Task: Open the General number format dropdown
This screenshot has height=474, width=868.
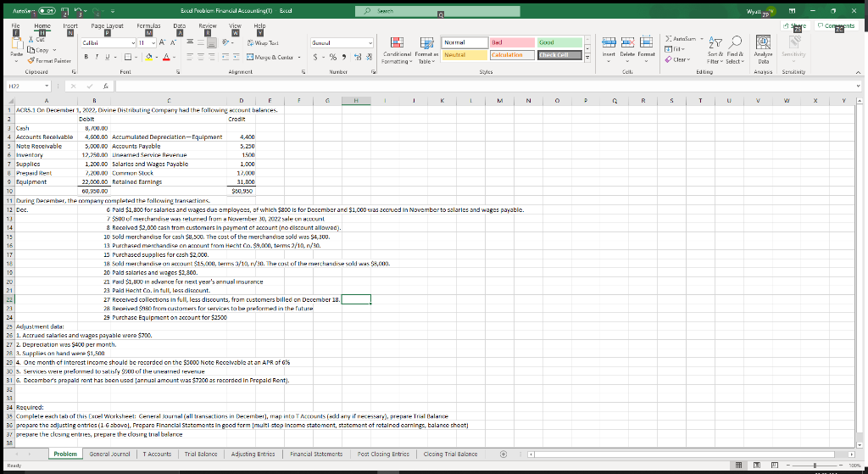Action: pos(370,42)
